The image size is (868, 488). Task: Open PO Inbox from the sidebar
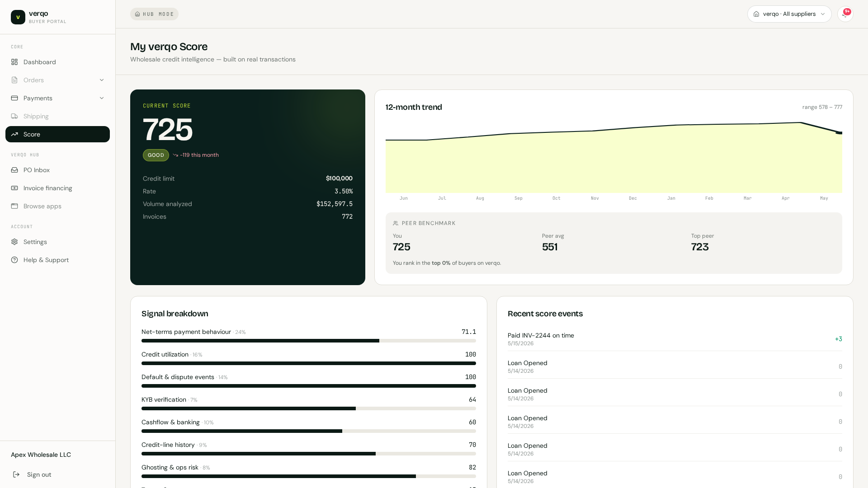coord(57,170)
